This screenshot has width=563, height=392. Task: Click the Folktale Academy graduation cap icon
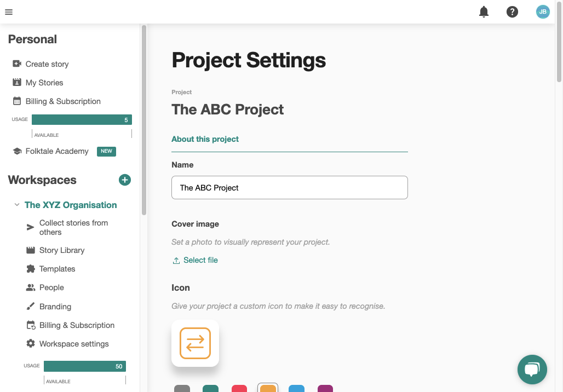click(x=17, y=151)
